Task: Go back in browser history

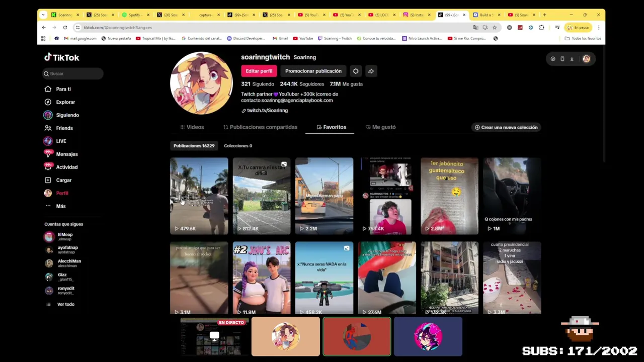Action: click(44, 28)
